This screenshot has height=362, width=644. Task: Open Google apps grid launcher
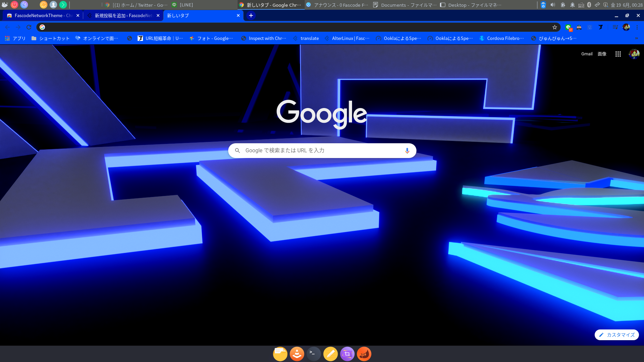tap(618, 54)
